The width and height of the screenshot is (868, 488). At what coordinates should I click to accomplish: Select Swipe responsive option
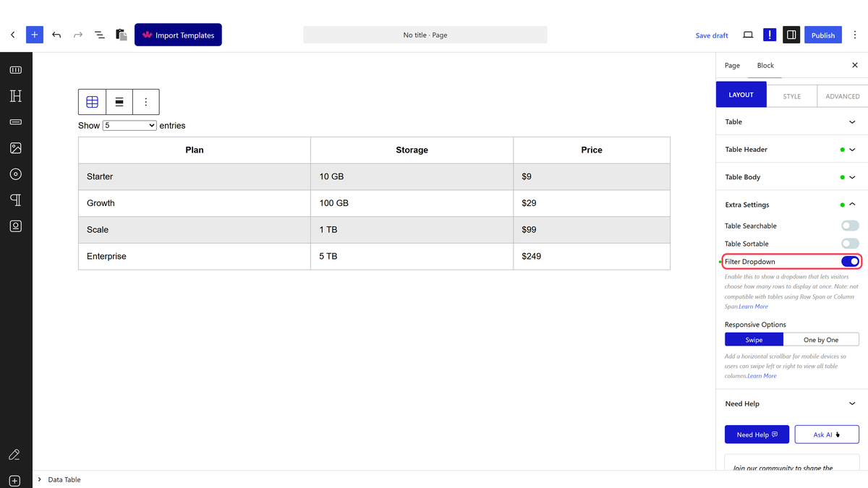click(x=754, y=340)
